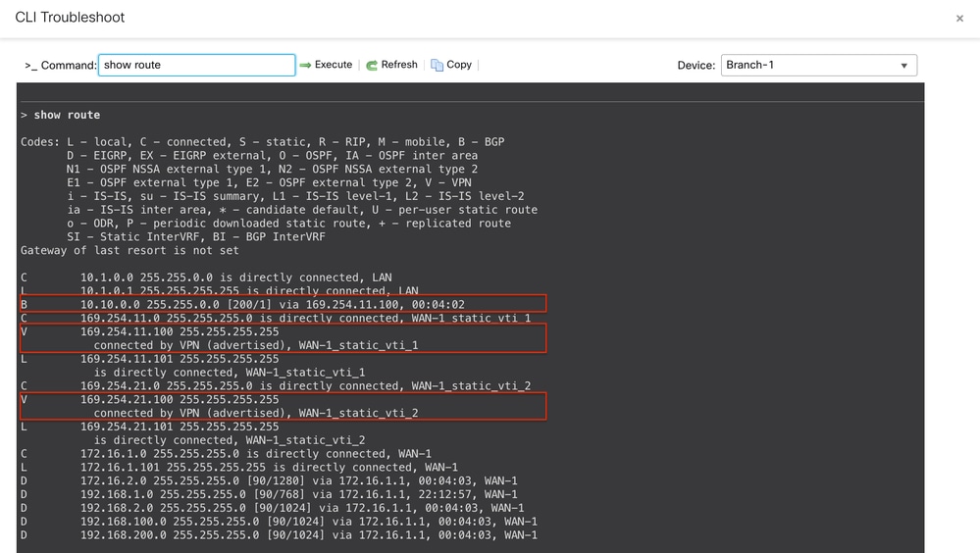Click the route line '10.1.0.0 255.255.0.0'
Screen dimensions: 980x553
(x=206, y=277)
